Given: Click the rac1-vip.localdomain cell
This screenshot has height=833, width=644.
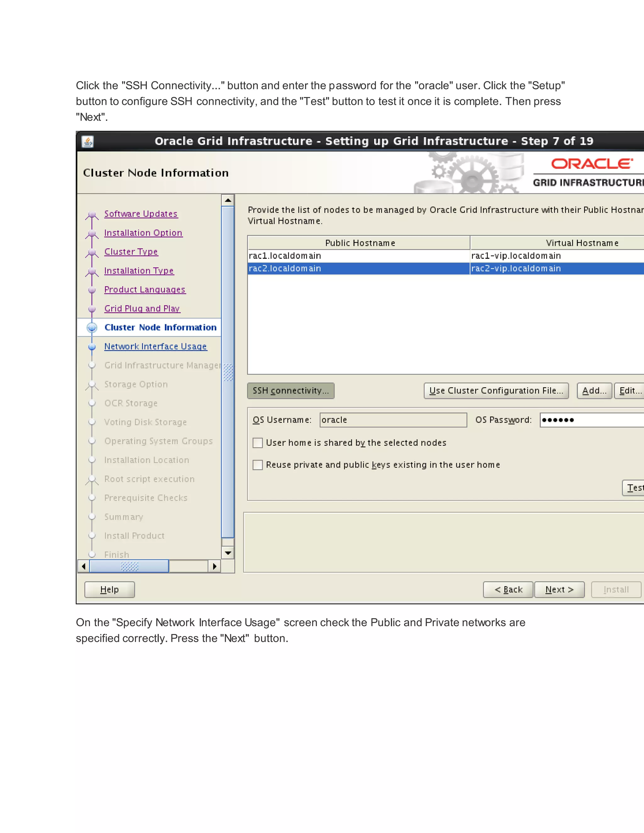Looking at the screenshot, I should coord(557,256).
